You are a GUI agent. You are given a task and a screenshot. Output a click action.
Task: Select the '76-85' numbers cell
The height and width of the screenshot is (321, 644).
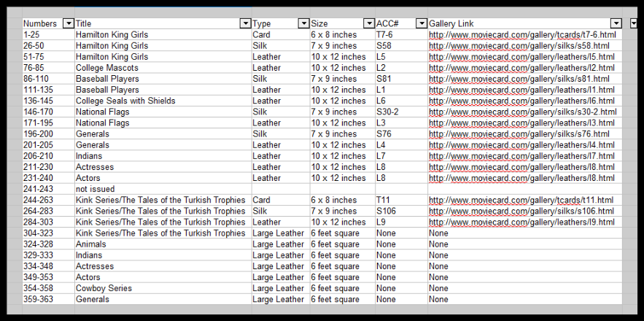point(48,68)
